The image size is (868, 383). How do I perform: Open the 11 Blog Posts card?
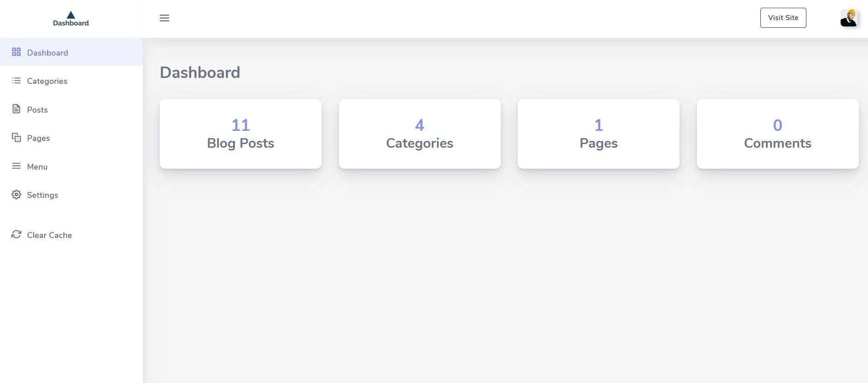240,134
